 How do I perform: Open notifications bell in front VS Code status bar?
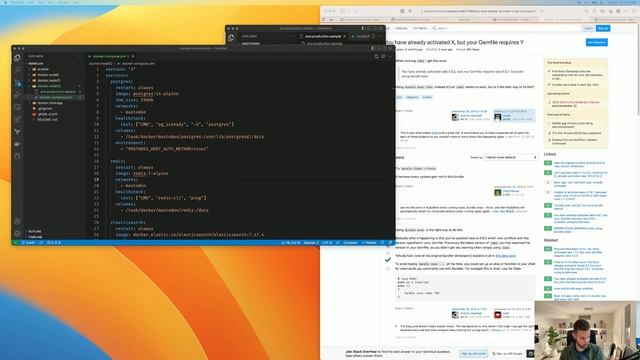[390, 242]
